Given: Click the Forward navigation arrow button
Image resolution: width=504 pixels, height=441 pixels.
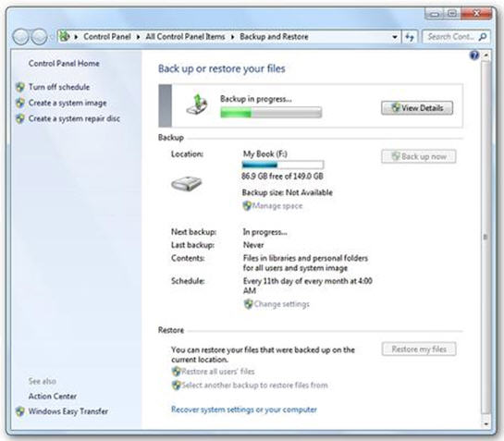Looking at the screenshot, I should 40,37.
